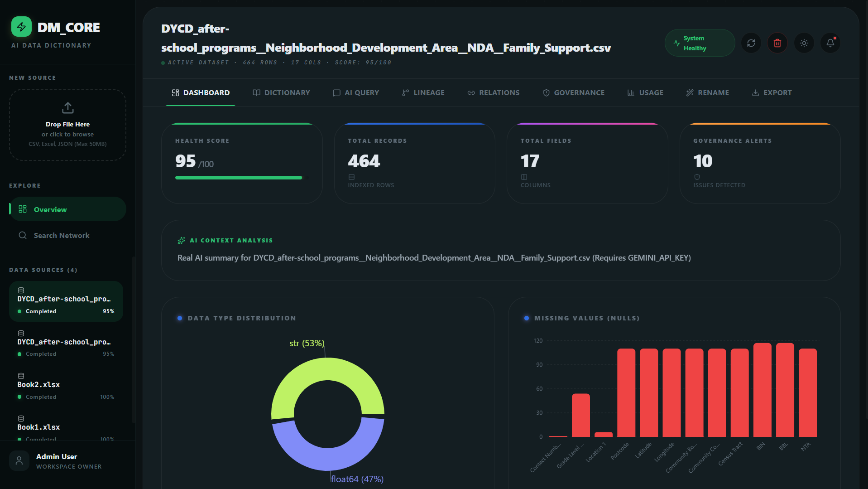Switch to the Usage tab

(645, 92)
